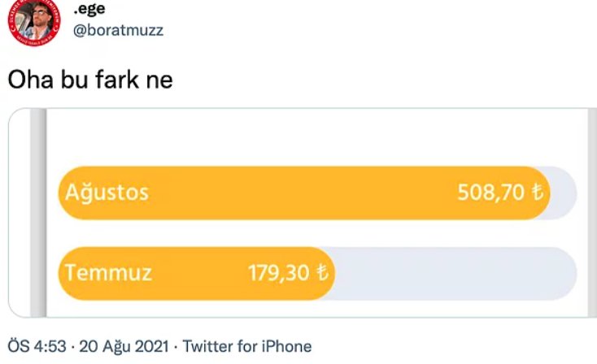The image size is (597, 364).
Task: Click the lira symbol after 508,70
Action: (538, 192)
